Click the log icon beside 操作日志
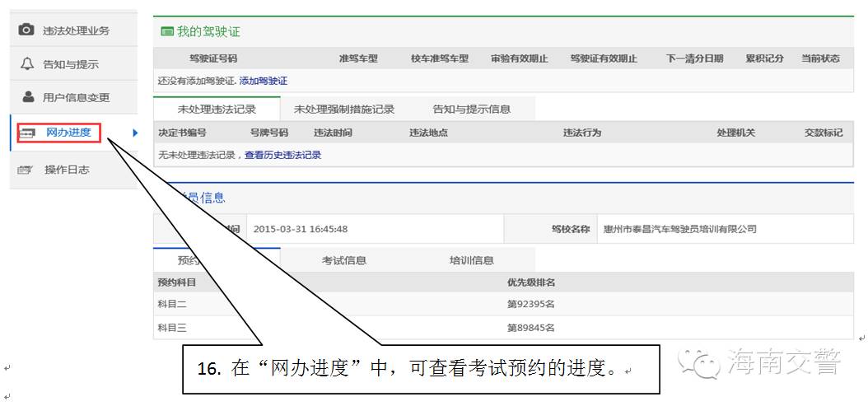Screen dimensions: 868x406 25,170
